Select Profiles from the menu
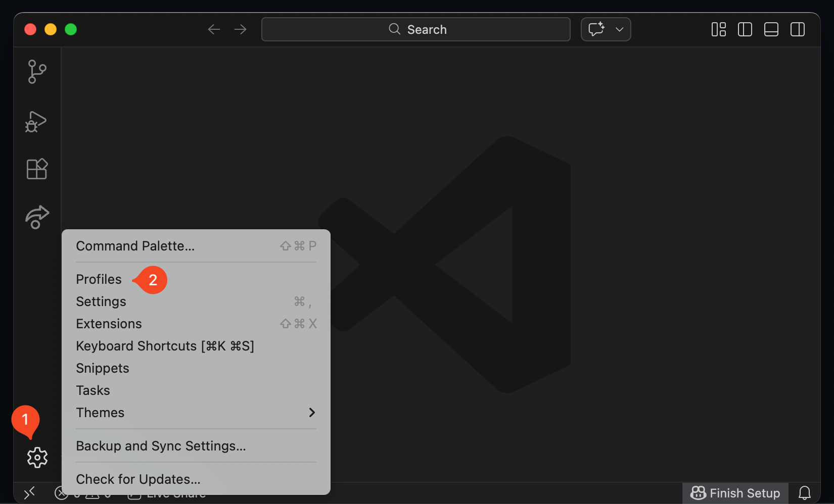Viewport: 834px width, 504px height. click(99, 279)
